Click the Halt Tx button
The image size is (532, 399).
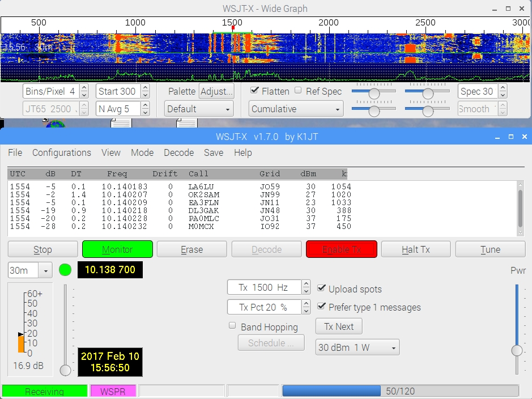coord(416,249)
